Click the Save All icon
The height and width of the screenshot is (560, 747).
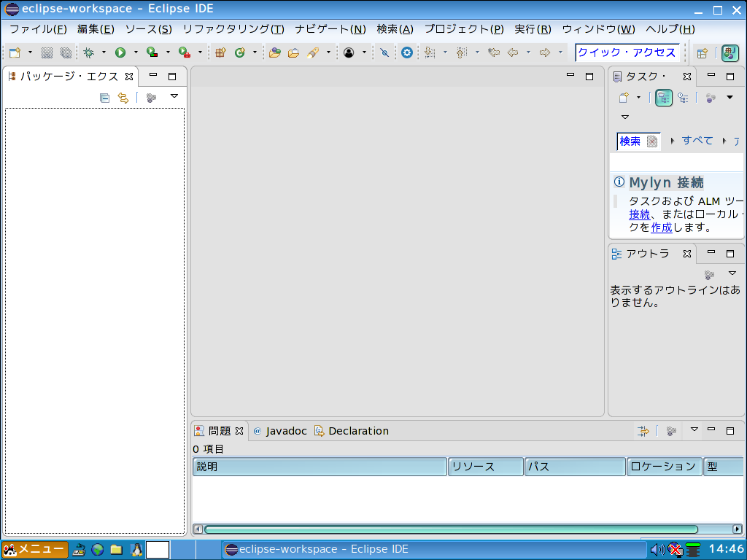click(66, 52)
